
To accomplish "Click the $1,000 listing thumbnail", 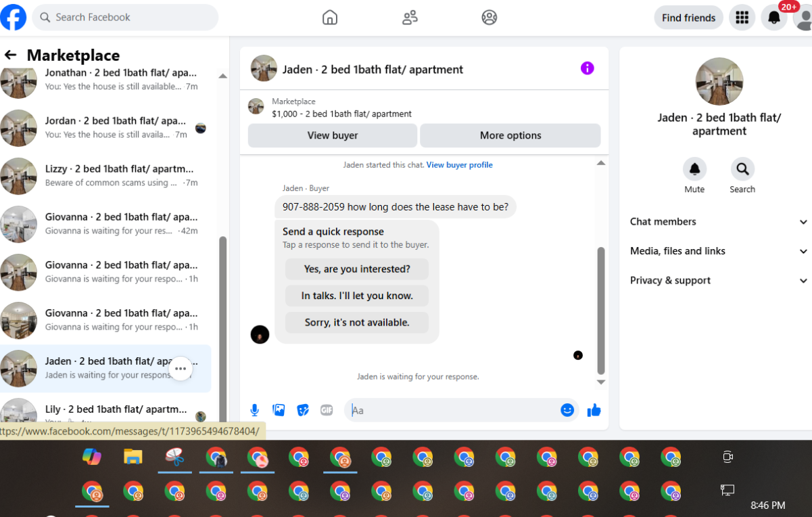I will [256, 106].
